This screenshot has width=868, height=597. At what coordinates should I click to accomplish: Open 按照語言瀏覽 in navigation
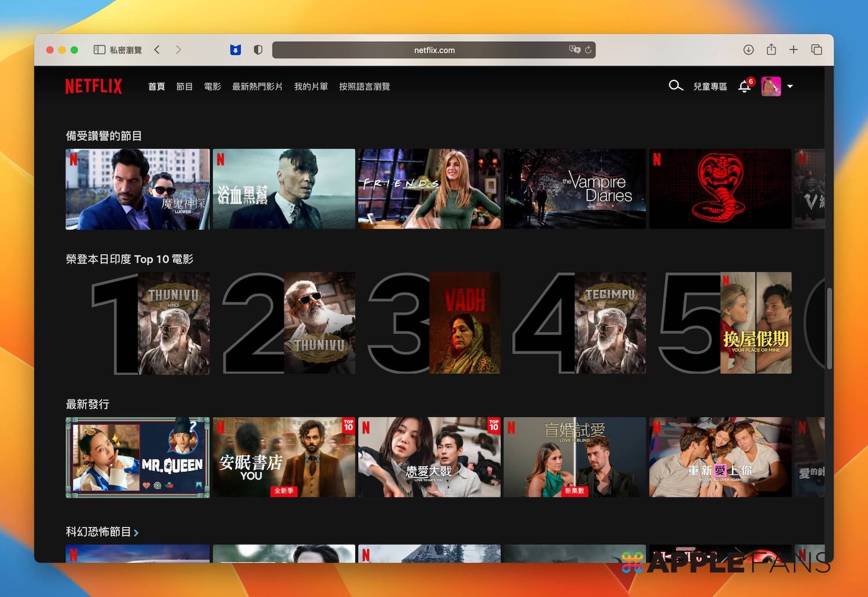365,86
